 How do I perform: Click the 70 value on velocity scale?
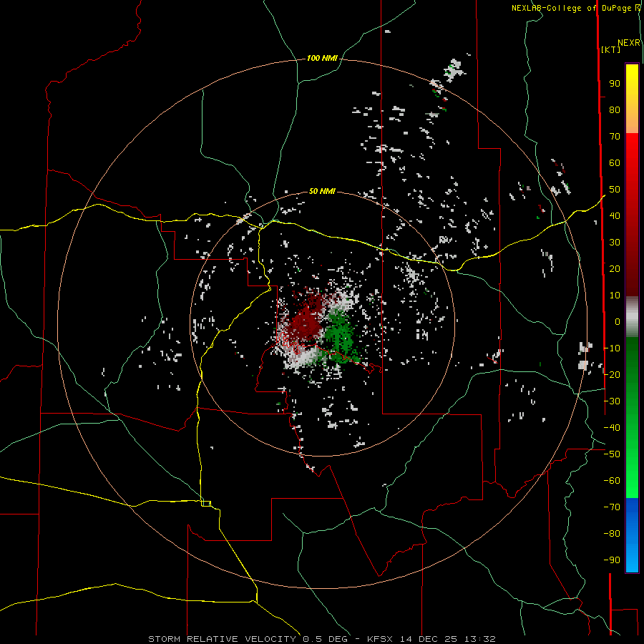coord(615,137)
